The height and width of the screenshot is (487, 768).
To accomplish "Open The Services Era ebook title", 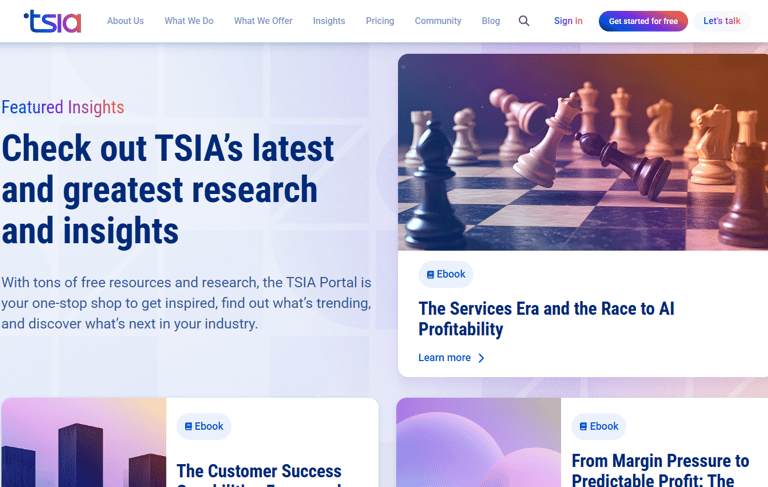I will [x=546, y=319].
